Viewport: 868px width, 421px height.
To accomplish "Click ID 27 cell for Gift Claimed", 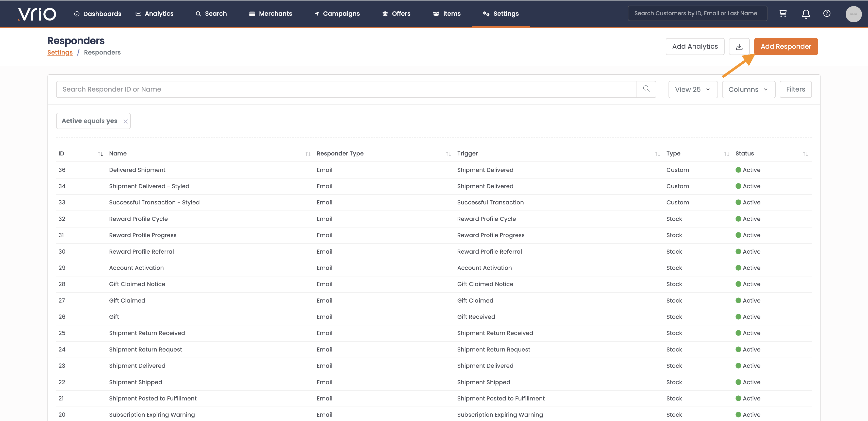I will click(x=61, y=301).
